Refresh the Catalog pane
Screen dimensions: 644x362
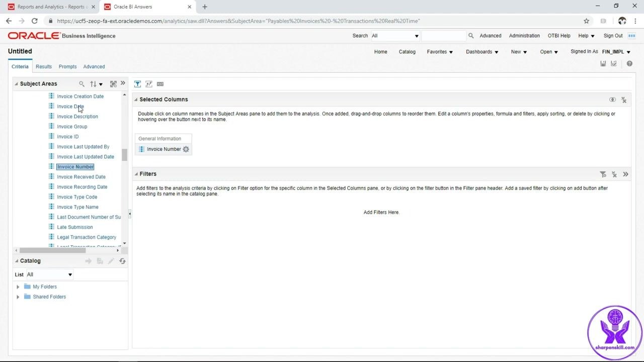[x=122, y=261]
